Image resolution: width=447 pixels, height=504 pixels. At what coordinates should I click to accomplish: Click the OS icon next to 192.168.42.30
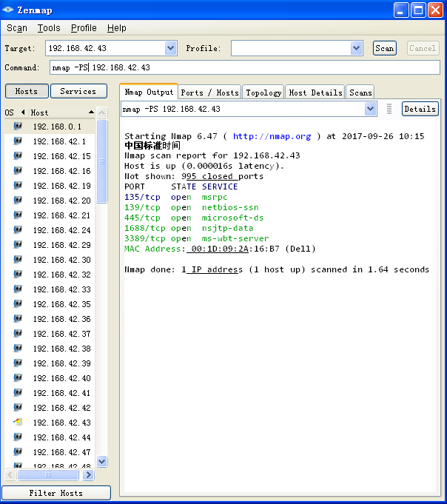coord(18,259)
